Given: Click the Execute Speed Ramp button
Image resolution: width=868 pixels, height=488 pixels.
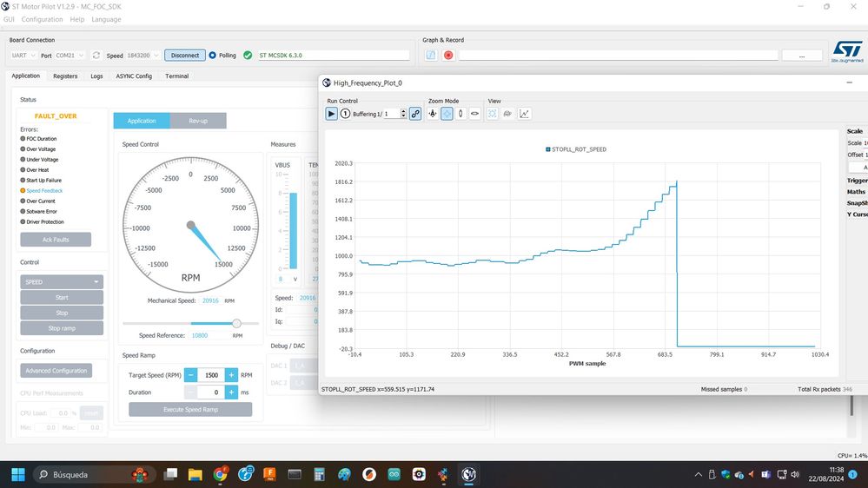Looking at the screenshot, I should [x=190, y=410].
